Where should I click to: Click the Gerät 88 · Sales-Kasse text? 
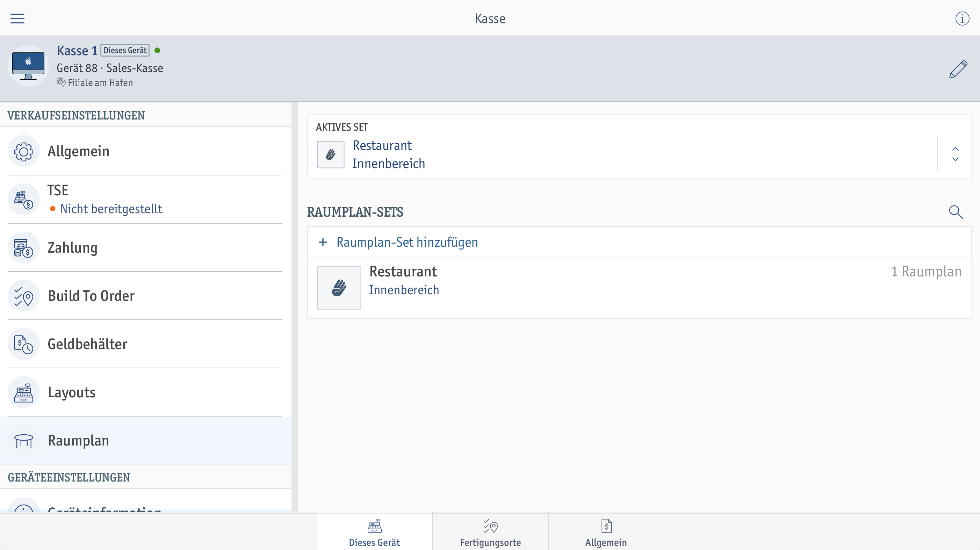pos(110,68)
